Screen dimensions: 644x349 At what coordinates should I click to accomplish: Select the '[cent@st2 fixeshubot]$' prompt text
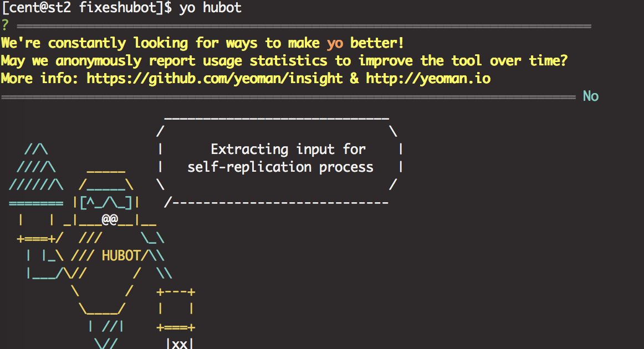pyautogui.click(x=87, y=8)
